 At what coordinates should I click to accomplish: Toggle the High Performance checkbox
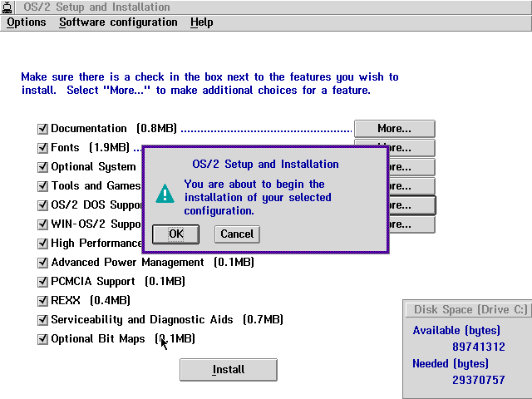pos(42,244)
